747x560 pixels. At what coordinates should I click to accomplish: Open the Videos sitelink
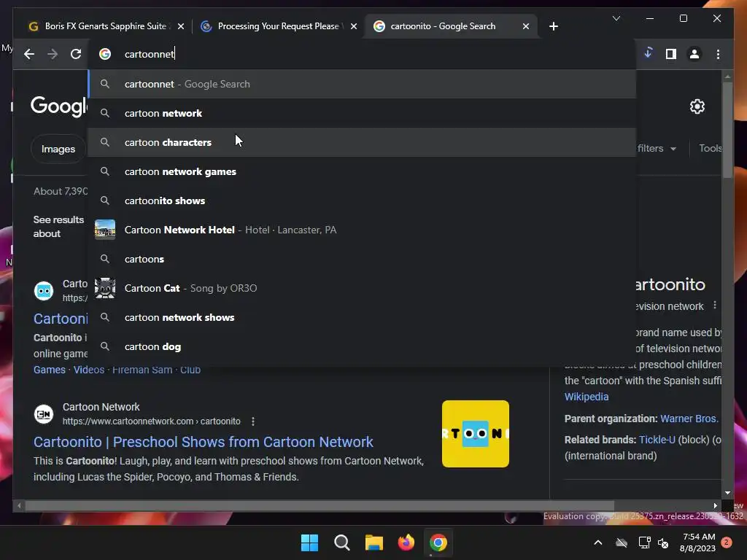click(x=89, y=370)
